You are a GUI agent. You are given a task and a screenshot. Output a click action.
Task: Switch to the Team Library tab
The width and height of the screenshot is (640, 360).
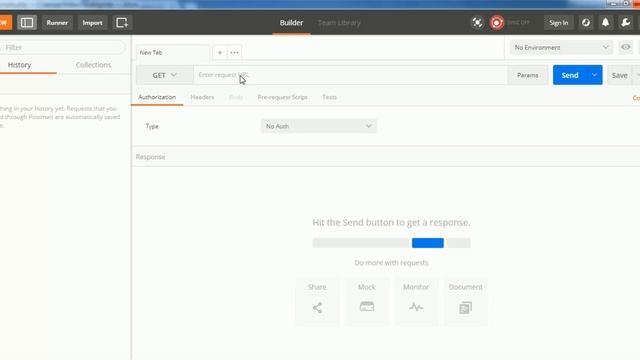[339, 23]
